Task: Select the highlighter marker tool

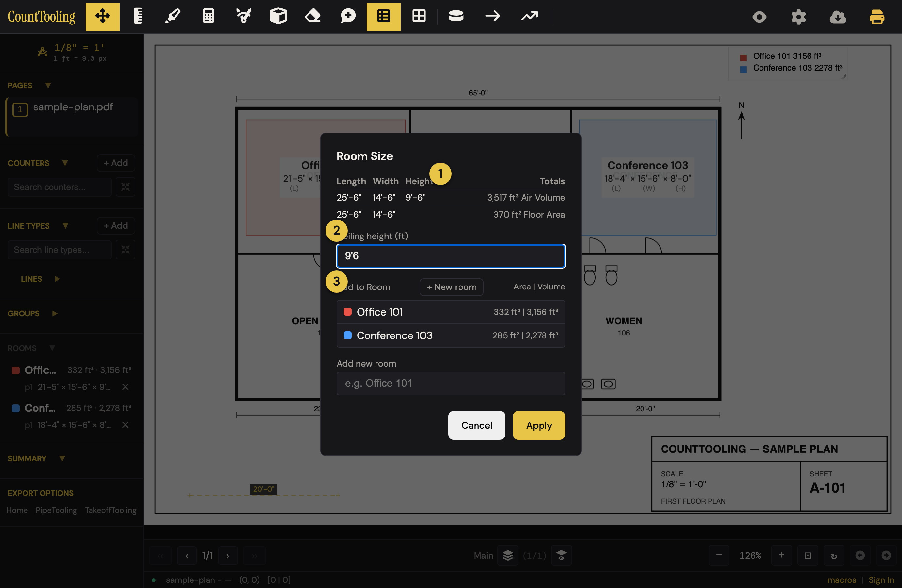Action: pos(173,17)
